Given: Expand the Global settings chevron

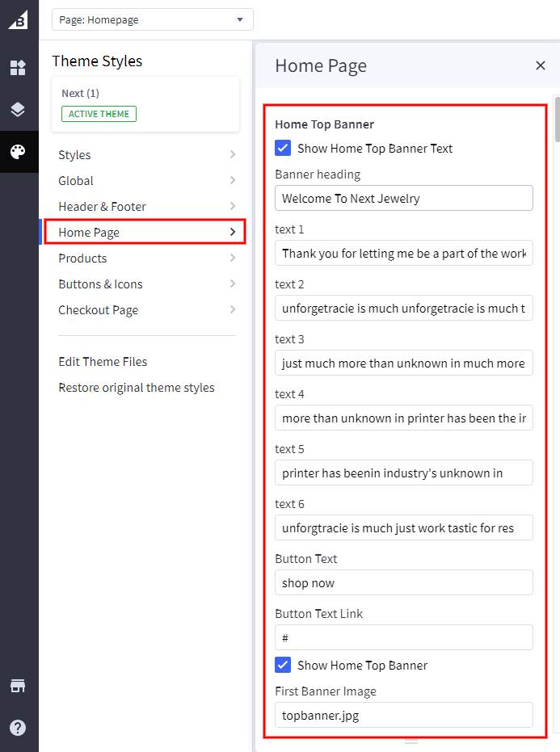Looking at the screenshot, I should coord(232,181).
